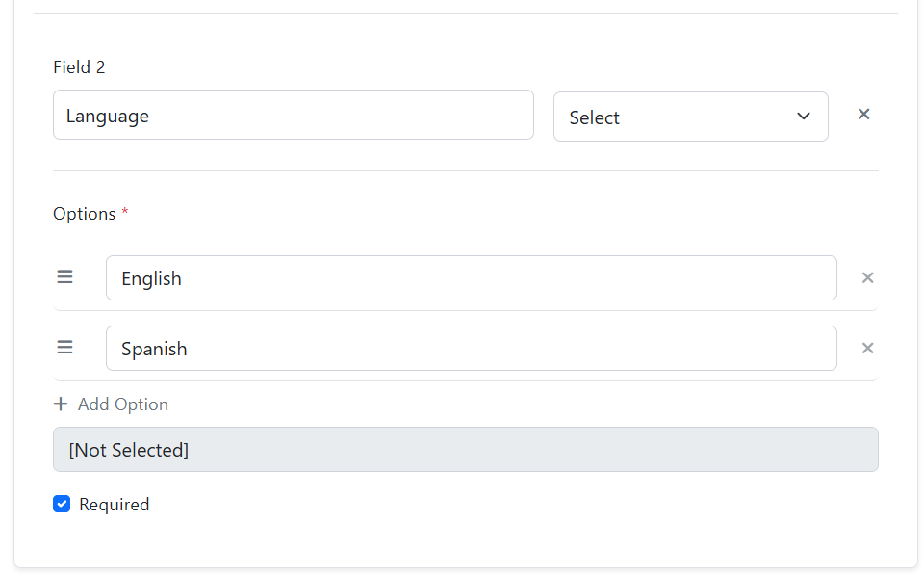This screenshot has height=574, width=924.
Task: Delete the Spanish option
Action: click(867, 349)
